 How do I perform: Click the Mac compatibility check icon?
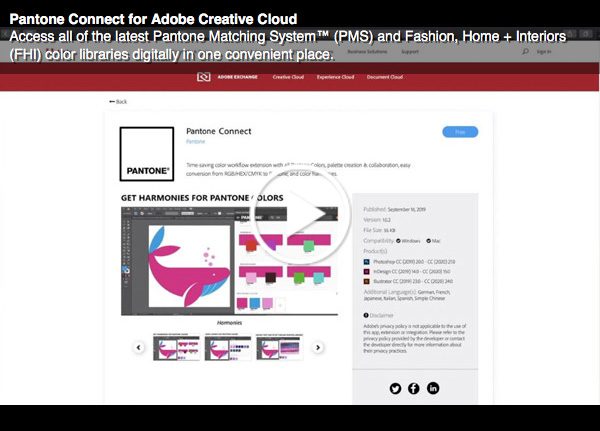(429, 241)
